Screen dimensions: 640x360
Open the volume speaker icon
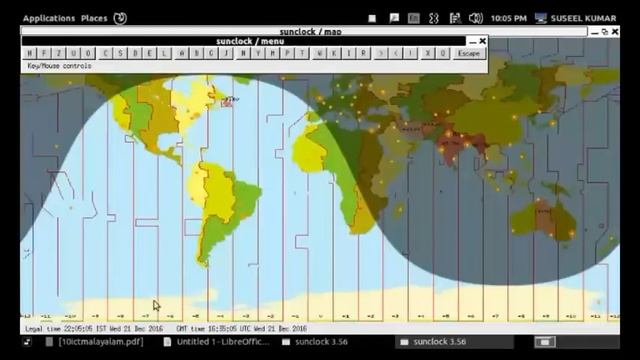(476, 18)
